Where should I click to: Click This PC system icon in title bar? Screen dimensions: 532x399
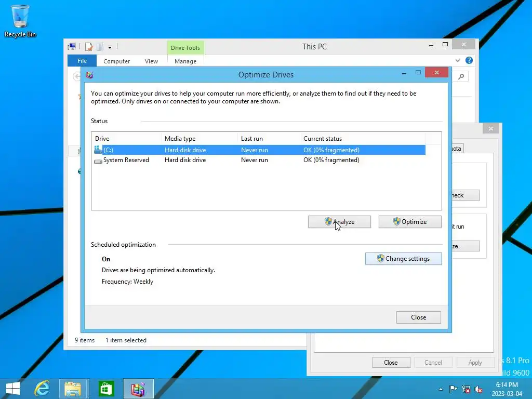72,46
